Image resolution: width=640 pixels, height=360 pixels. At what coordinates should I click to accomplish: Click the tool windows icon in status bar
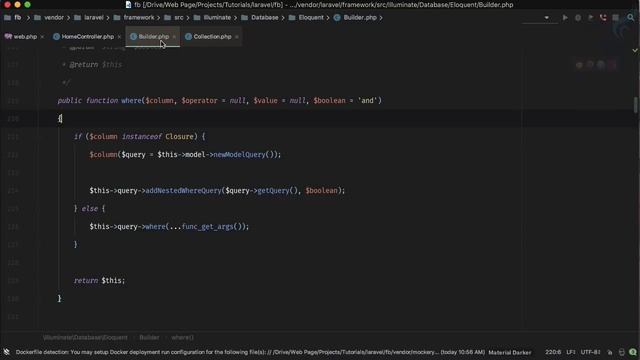(x=7, y=352)
